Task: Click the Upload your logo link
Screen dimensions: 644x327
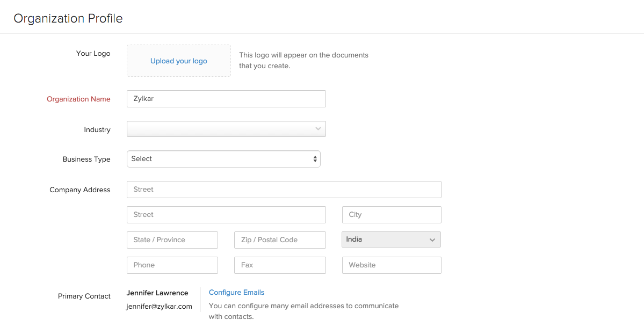Action: [x=178, y=61]
